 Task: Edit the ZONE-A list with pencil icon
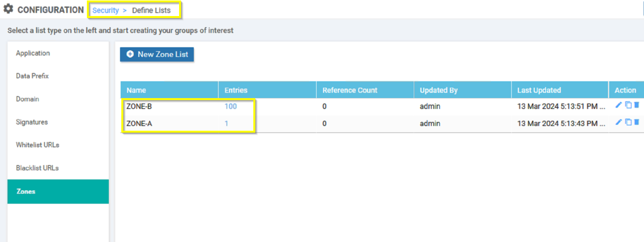[x=618, y=122]
